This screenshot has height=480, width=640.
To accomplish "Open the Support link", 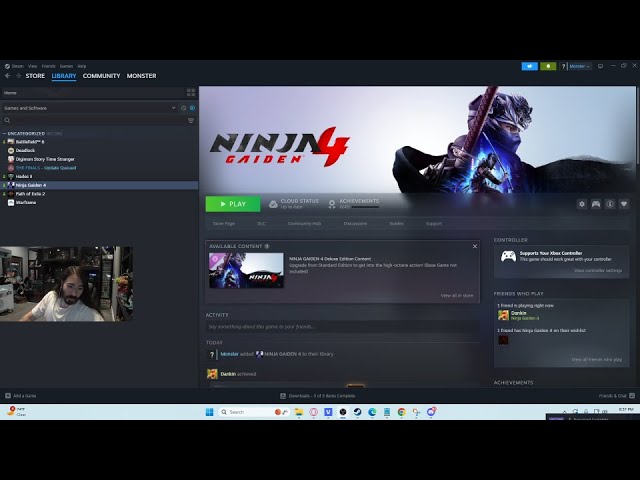I will point(434,224).
